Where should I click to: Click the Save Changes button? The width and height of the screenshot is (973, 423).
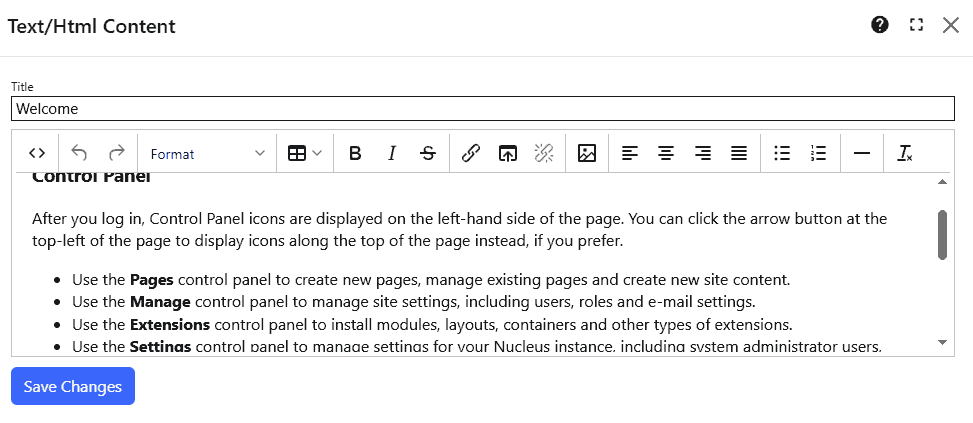coord(73,386)
